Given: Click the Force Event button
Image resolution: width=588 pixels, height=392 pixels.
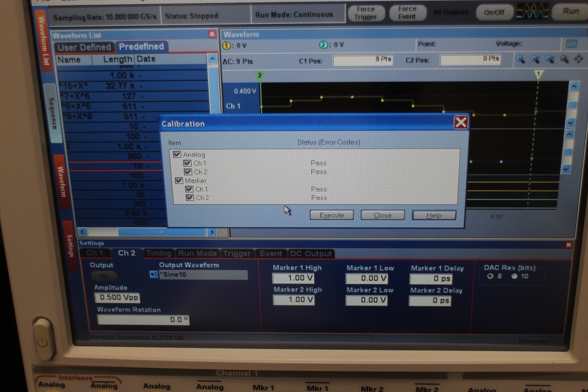Looking at the screenshot, I should [x=407, y=12].
